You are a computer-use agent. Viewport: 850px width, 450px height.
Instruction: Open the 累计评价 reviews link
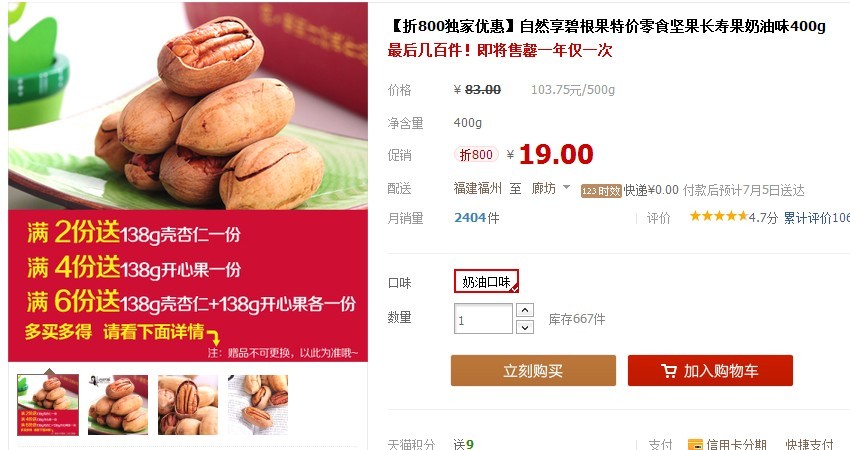[x=816, y=218]
